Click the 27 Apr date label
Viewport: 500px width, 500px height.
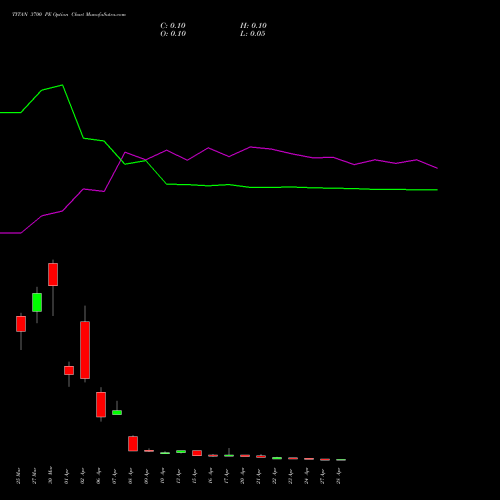click(x=322, y=476)
